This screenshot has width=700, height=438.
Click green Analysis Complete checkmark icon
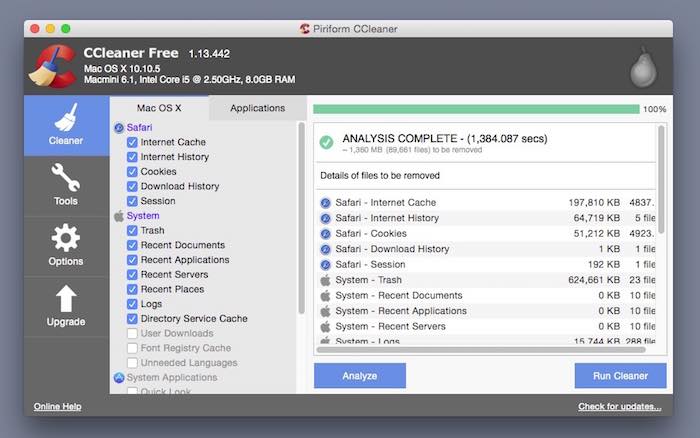point(326,142)
